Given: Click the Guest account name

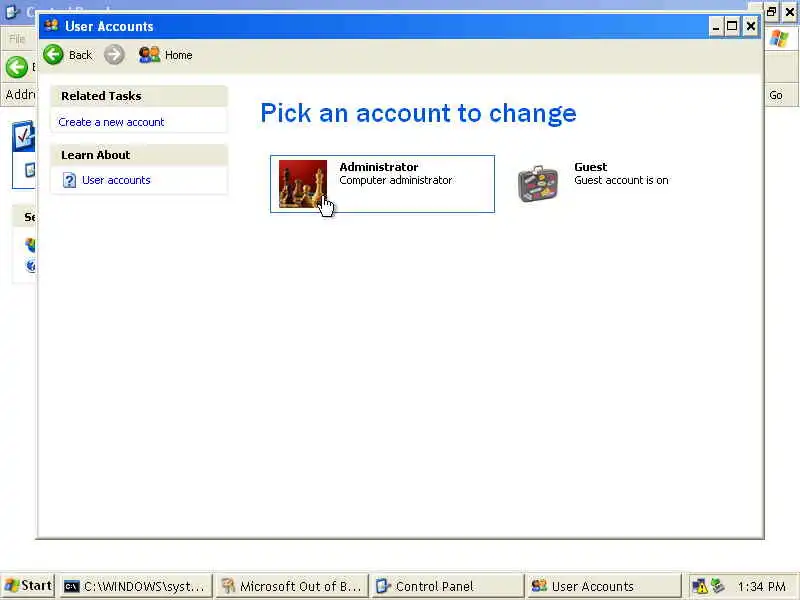Looking at the screenshot, I should [590, 167].
